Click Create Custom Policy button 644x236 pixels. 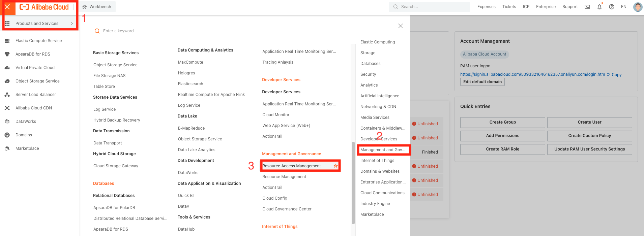click(590, 136)
